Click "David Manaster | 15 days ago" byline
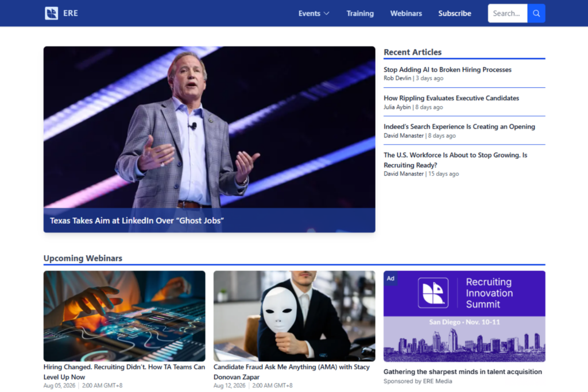This screenshot has height=392, width=588. pyautogui.click(x=421, y=174)
